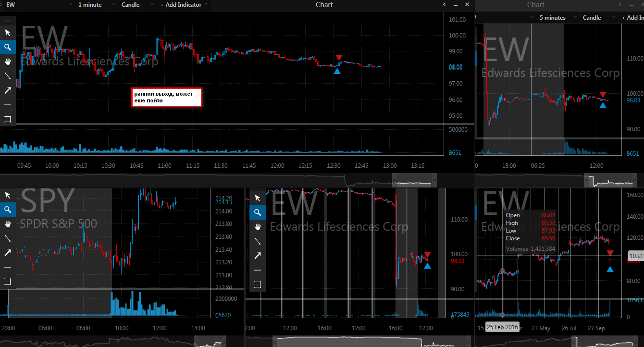Choose the horizontal line tool in EW 1-minute chart
Image resolution: width=644 pixels, height=347 pixels.
point(8,105)
